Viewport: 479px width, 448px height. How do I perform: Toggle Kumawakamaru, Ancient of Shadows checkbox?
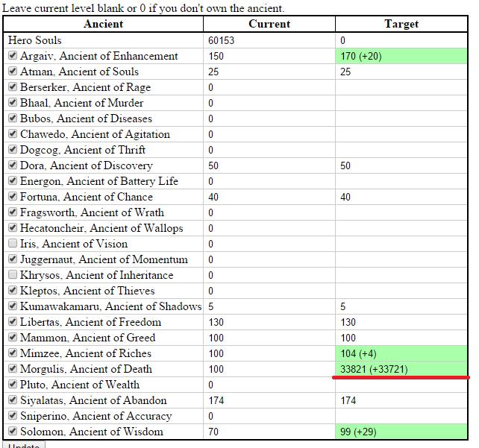point(13,306)
